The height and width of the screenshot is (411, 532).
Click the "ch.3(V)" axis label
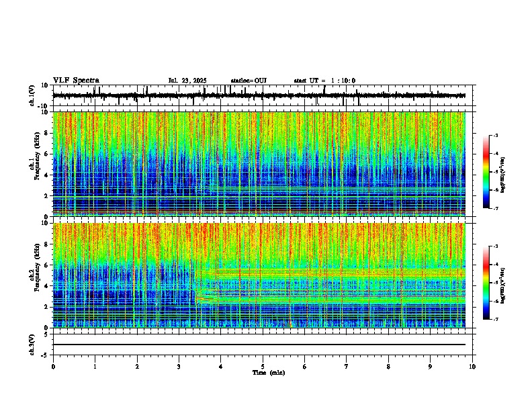tap(32, 345)
